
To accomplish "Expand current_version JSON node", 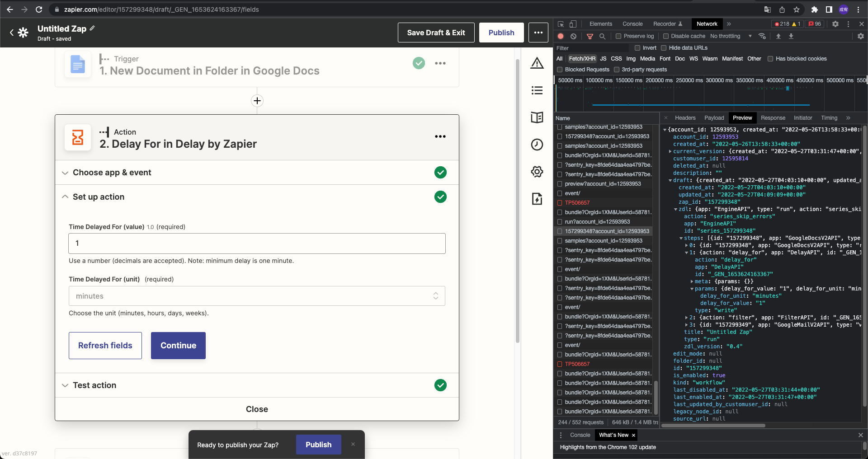I will pyautogui.click(x=670, y=151).
